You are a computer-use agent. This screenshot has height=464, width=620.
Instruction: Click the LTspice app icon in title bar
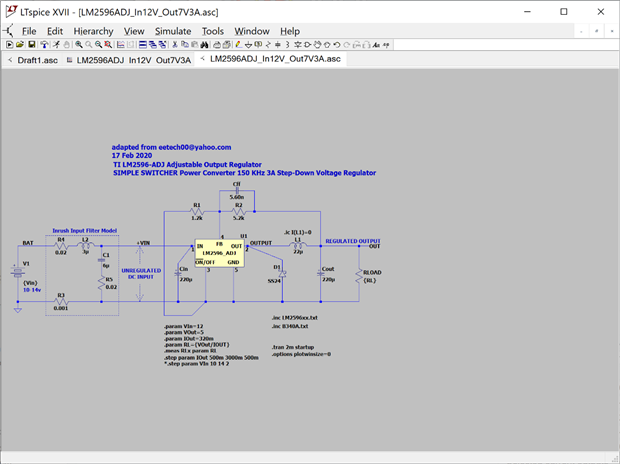pos(11,11)
